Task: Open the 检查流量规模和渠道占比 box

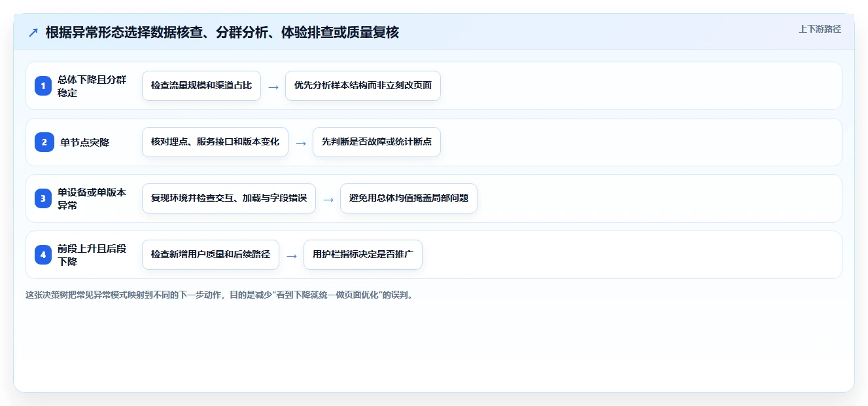Action: point(201,86)
